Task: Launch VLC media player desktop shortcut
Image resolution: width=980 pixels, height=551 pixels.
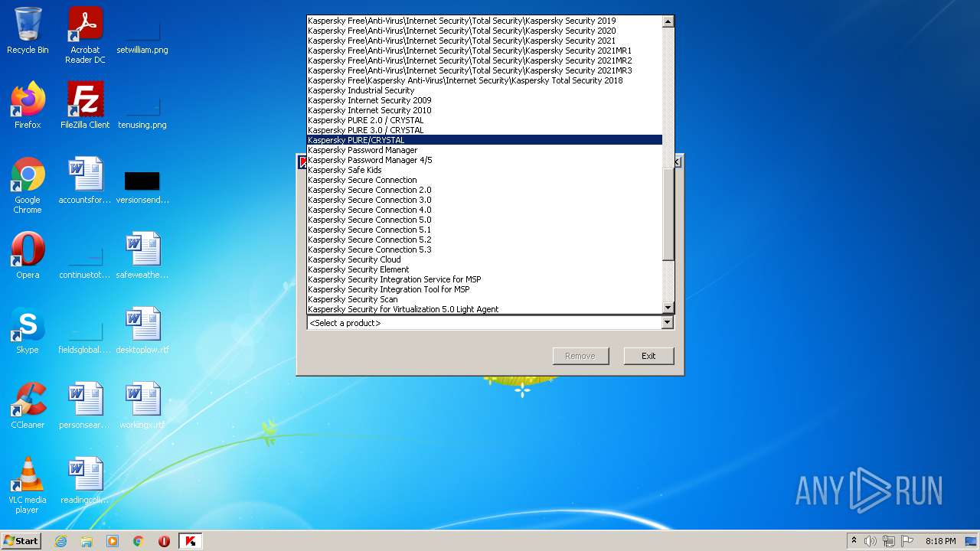Action: [x=28, y=485]
